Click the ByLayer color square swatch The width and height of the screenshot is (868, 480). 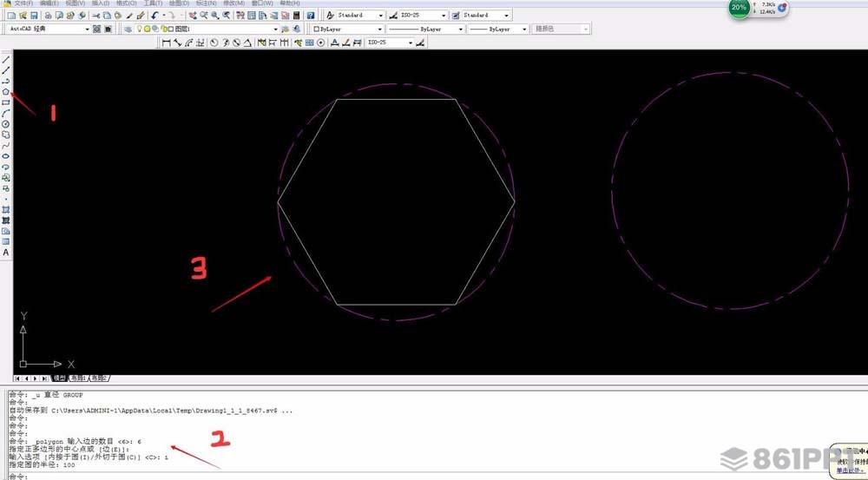click(x=317, y=29)
